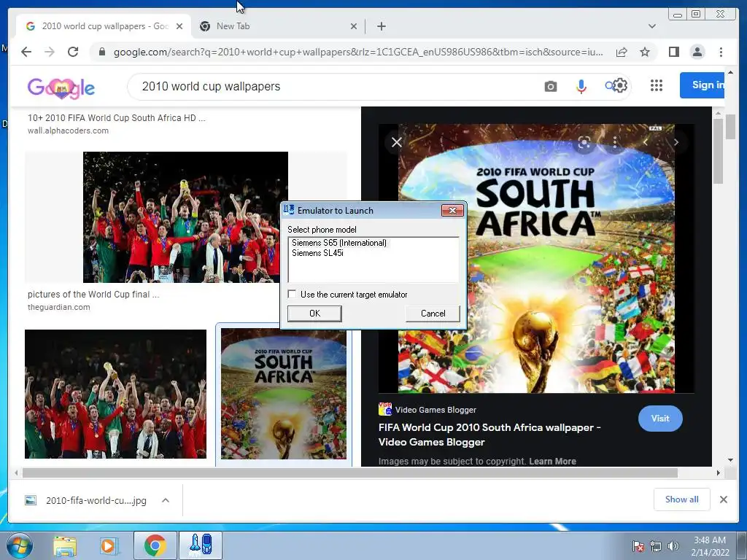The width and height of the screenshot is (747, 560).
Task: Open Chrome's three-dot menu
Action: [x=721, y=52]
